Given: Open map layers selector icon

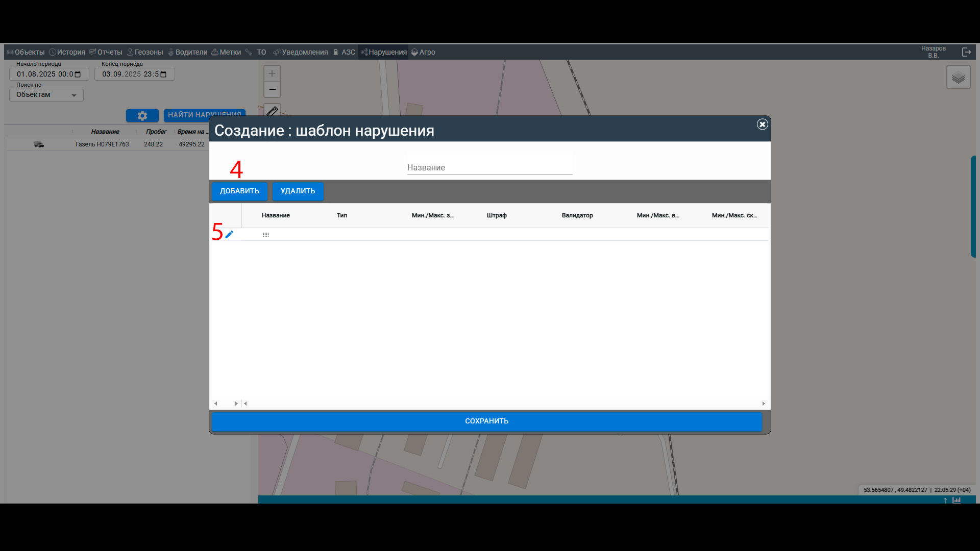Looking at the screenshot, I should click(x=958, y=78).
